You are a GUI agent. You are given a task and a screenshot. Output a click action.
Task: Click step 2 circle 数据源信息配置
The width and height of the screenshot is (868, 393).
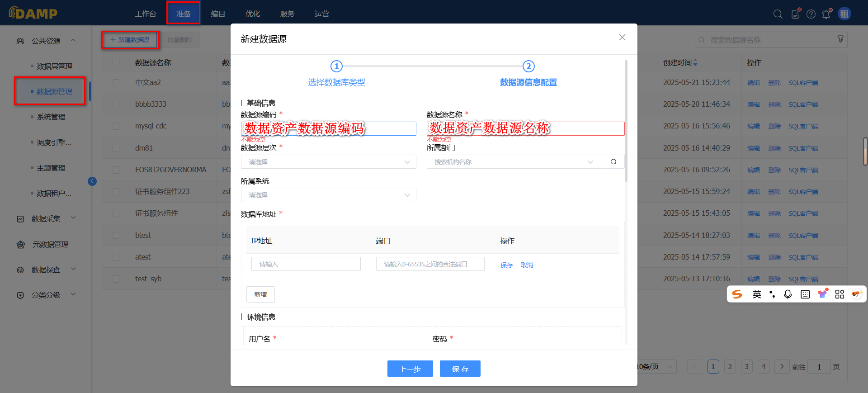click(x=528, y=66)
